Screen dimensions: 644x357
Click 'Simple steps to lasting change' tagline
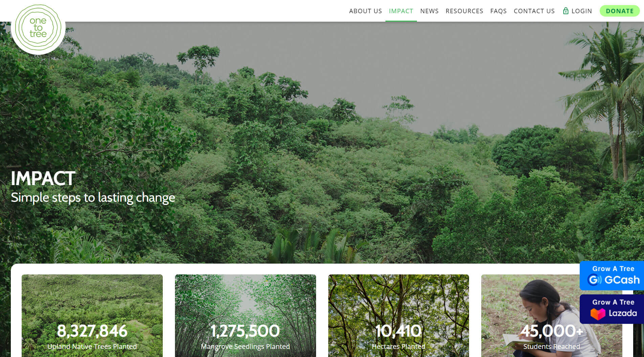pyautogui.click(x=93, y=198)
